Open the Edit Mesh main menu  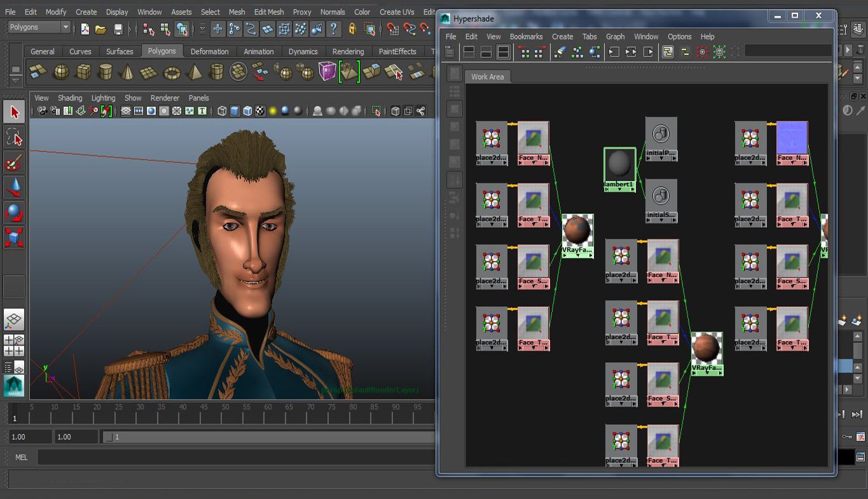[x=269, y=12]
